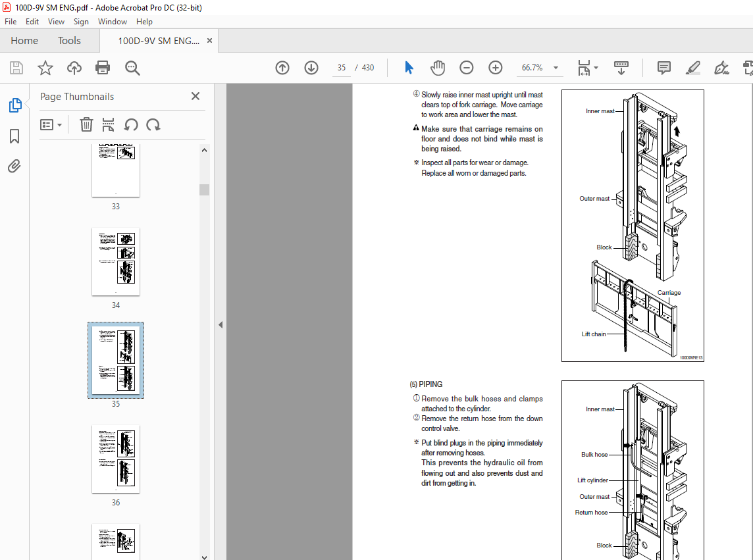
Task: Add document to starred favorites
Action: point(45,68)
